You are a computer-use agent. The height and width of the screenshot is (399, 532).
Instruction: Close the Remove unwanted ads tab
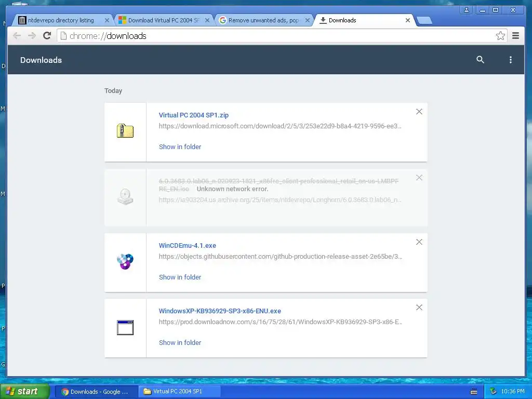[x=308, y=20]
